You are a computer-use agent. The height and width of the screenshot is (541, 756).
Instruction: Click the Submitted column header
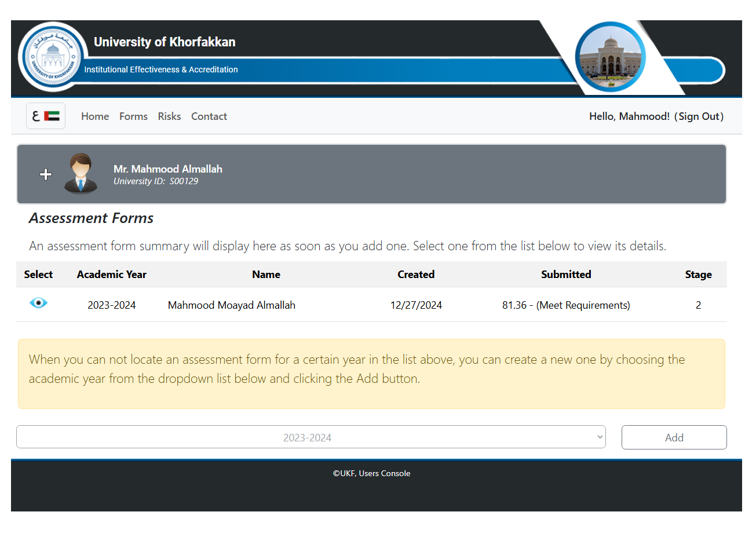(x=566, y=275)
